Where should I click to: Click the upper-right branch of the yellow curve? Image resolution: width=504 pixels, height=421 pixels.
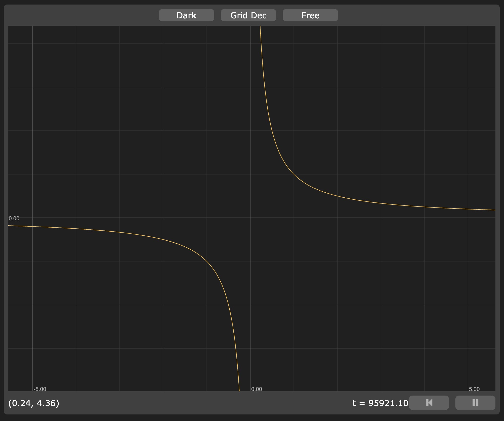[294, 174]
